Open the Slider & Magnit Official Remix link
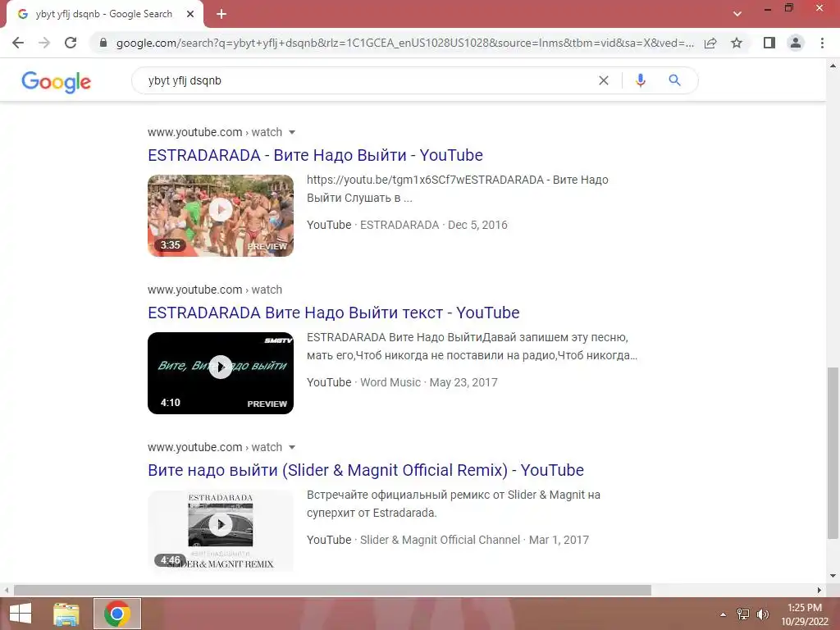This screenshot has height=630, width=840. click(x=365, y=470)
